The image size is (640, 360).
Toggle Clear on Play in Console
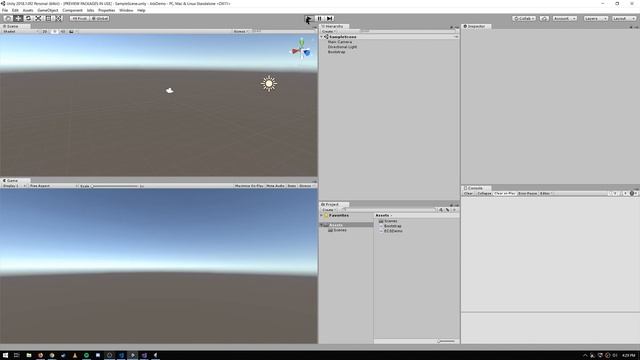point(504,193)
